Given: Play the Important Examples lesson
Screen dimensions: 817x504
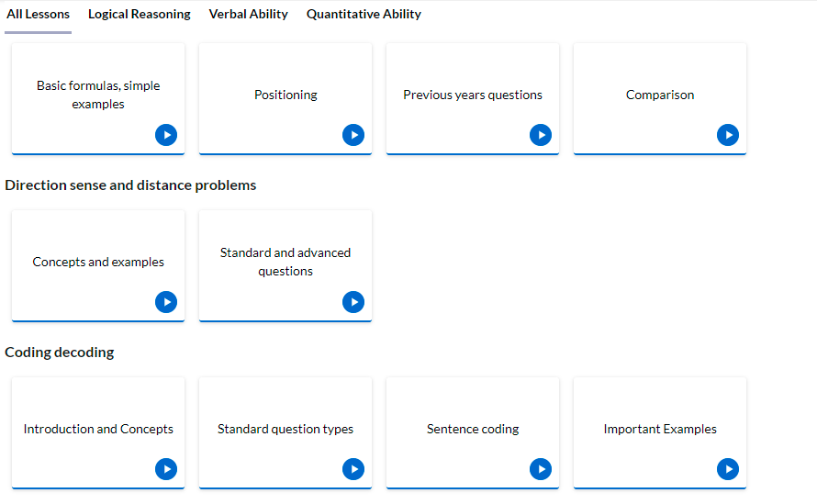Looking at the screenshot, I should (x=728, y=469).
